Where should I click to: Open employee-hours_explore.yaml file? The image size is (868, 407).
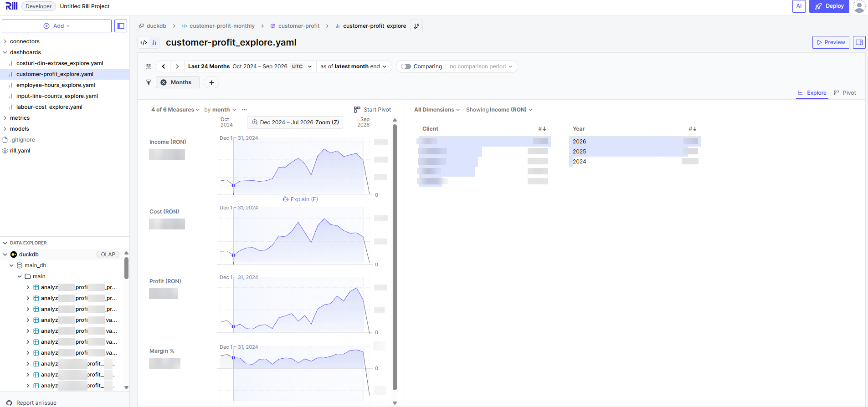(56, 85)
